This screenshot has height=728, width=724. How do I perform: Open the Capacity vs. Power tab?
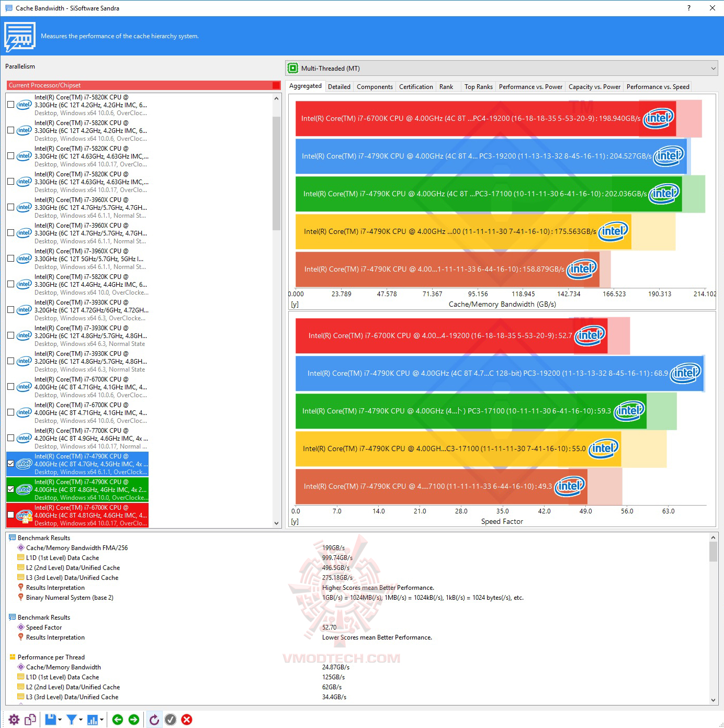click(x=594, y=87)
